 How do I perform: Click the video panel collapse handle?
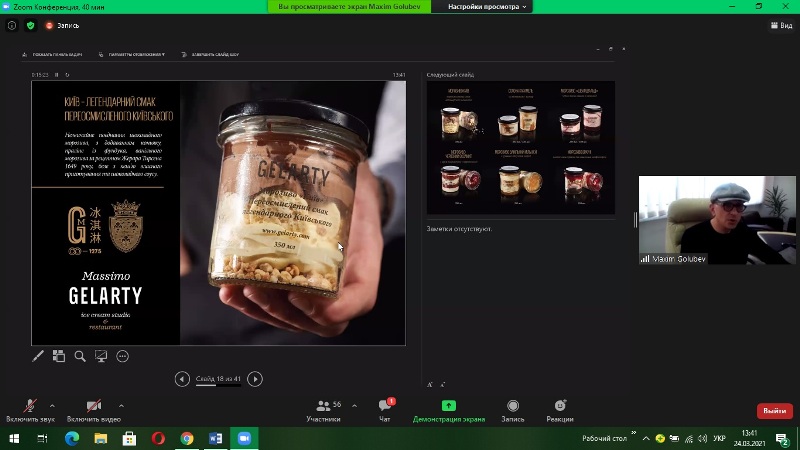coord(635,220)
